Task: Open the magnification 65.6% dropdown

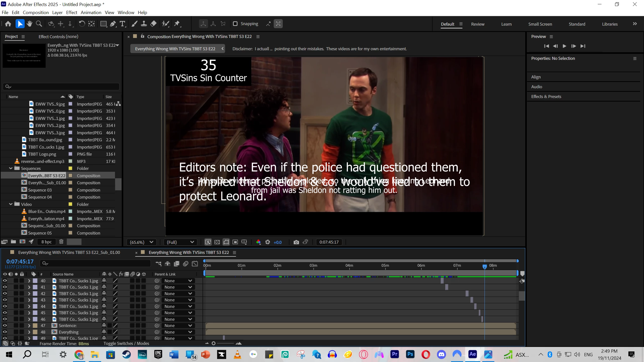Action: (x=142, y=242)
